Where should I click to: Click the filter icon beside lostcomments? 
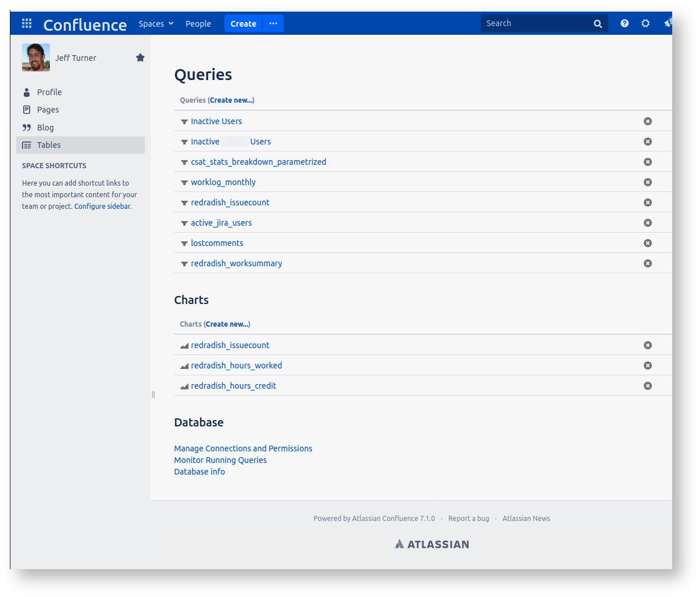pos(184,244)
